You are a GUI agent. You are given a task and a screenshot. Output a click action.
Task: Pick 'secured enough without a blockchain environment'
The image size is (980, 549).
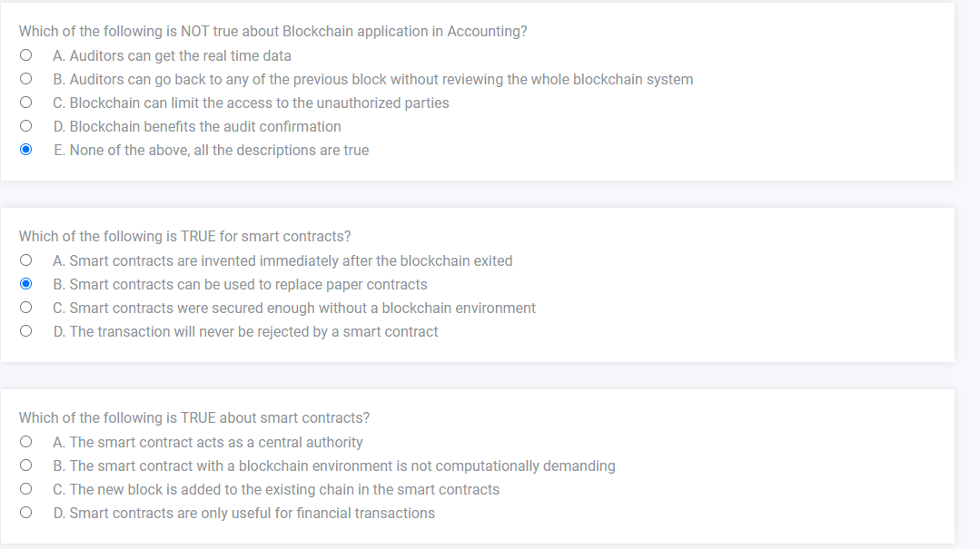pyautogui.click(x=25, y=308)
